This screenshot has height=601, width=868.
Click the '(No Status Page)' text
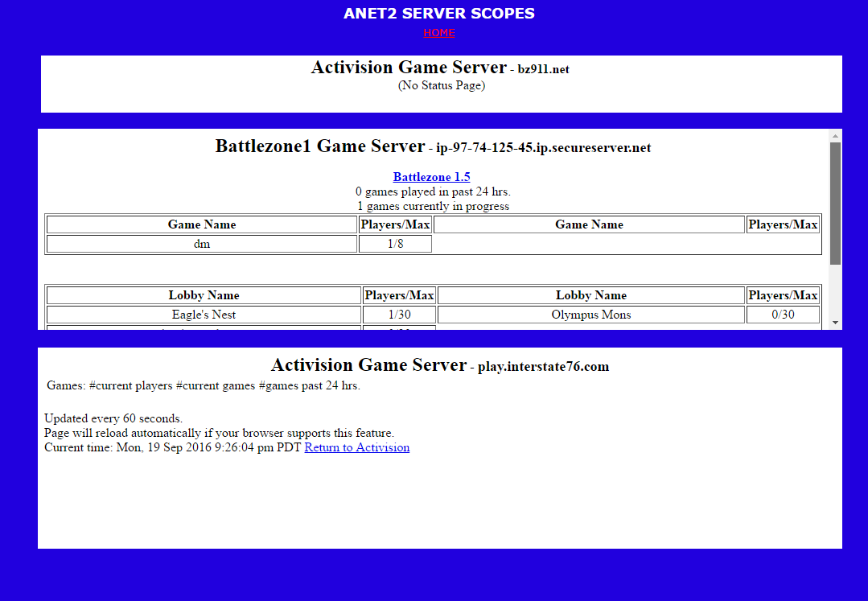pos(441,85)
